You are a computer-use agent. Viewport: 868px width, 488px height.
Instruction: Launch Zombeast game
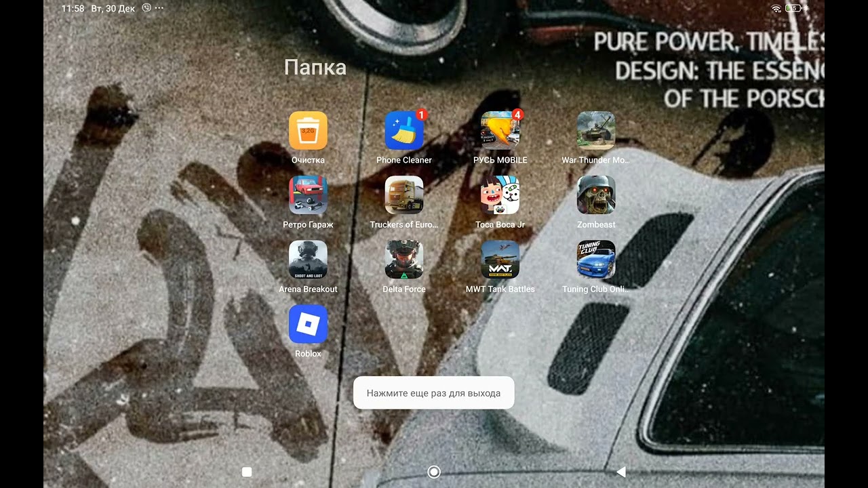pos(596,195)
